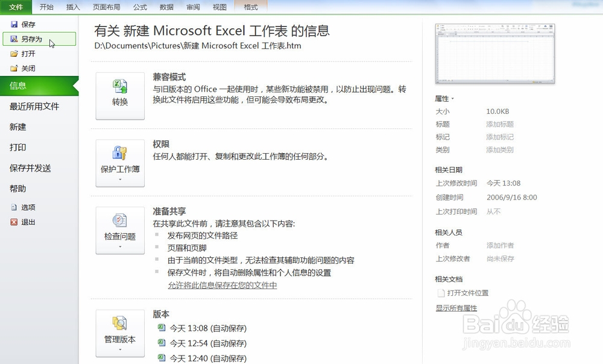Open the 属性 properties dropdown
This screenshot has width=603, height=364.
[x=444, y=99]
